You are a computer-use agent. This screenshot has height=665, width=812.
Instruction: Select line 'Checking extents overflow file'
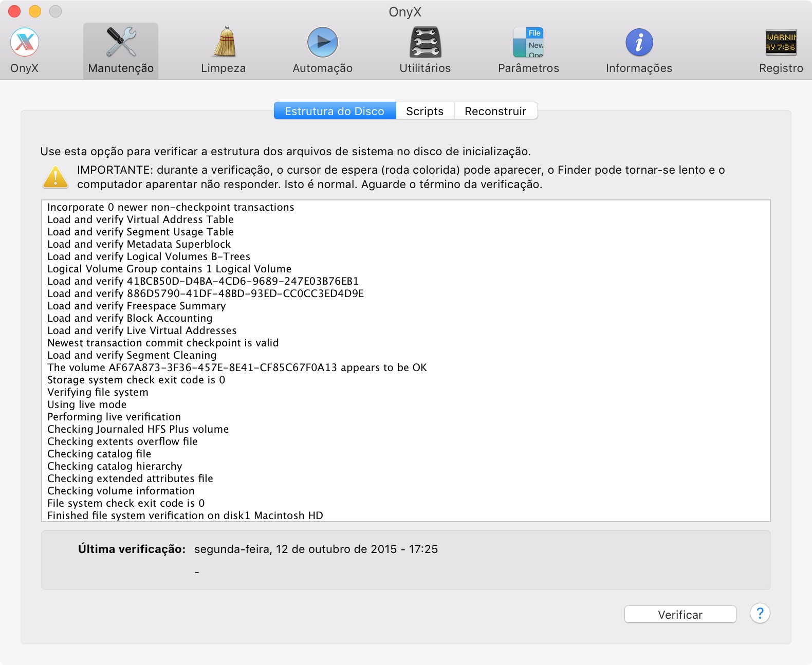tap(122, 441)
